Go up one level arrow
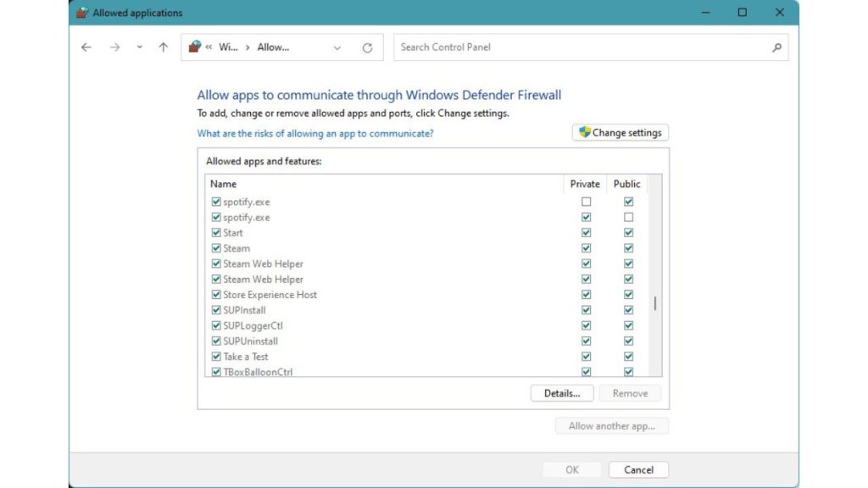The width and height of the screenshot is (868, 488). click(164, 47)
